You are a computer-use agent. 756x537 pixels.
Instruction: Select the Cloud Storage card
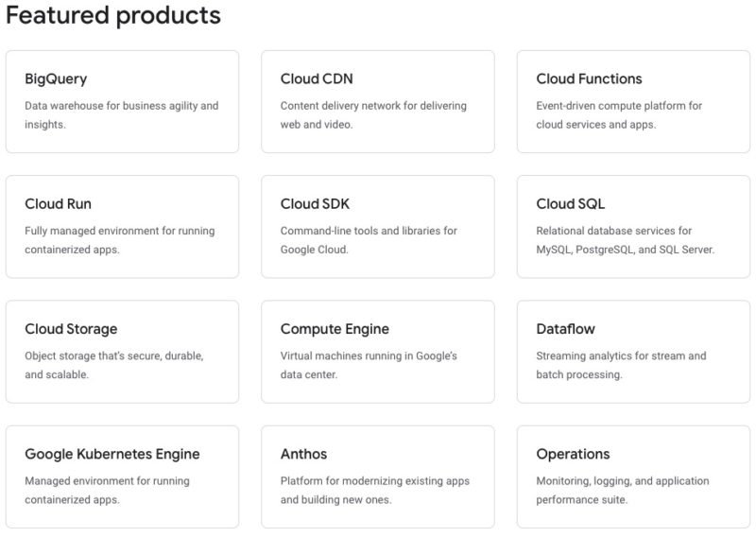(x=122, y=352)
